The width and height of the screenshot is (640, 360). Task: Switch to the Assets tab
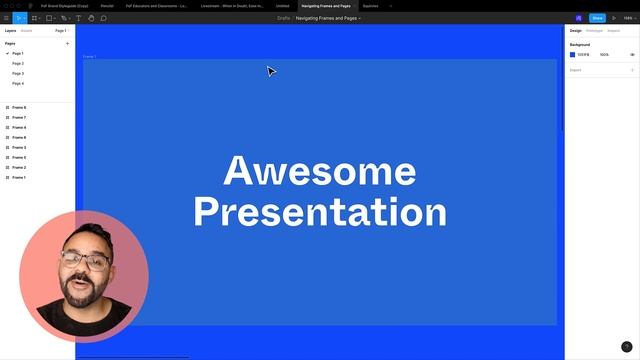pyautogui.click(x=27, y=31)
